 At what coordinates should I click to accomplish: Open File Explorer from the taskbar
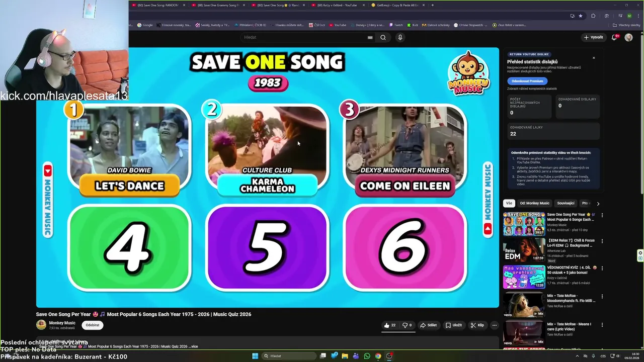click(x=345, y=356)
